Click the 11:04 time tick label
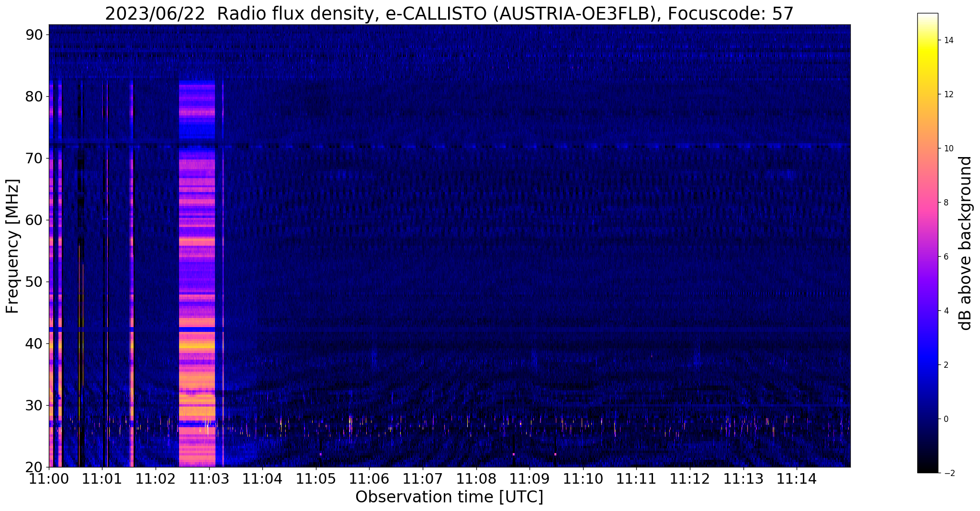This screenshot has height=511, width=980. pyautogui.click(x=262, y=478)
